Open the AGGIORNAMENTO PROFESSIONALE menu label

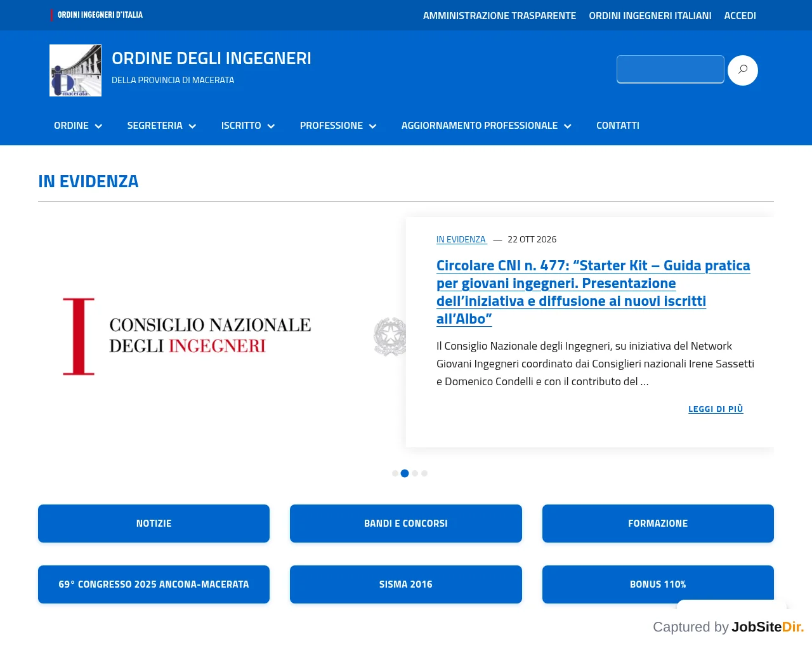[480, 126]
